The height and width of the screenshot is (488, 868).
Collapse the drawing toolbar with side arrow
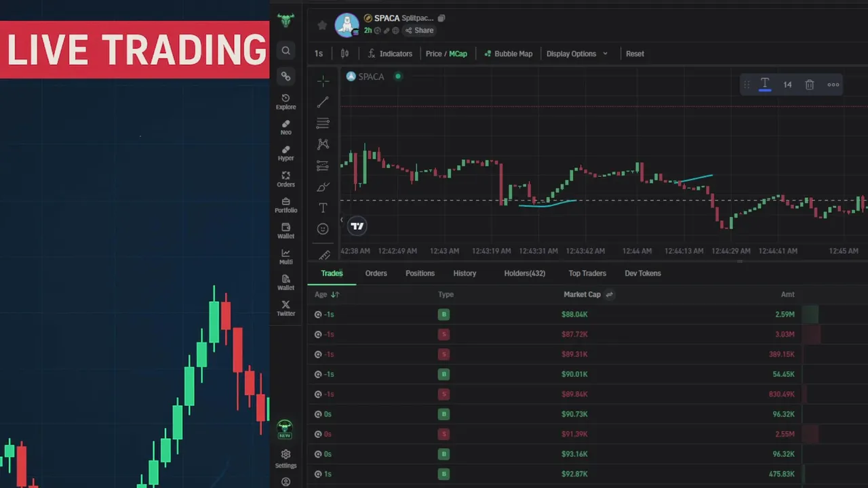342,220
